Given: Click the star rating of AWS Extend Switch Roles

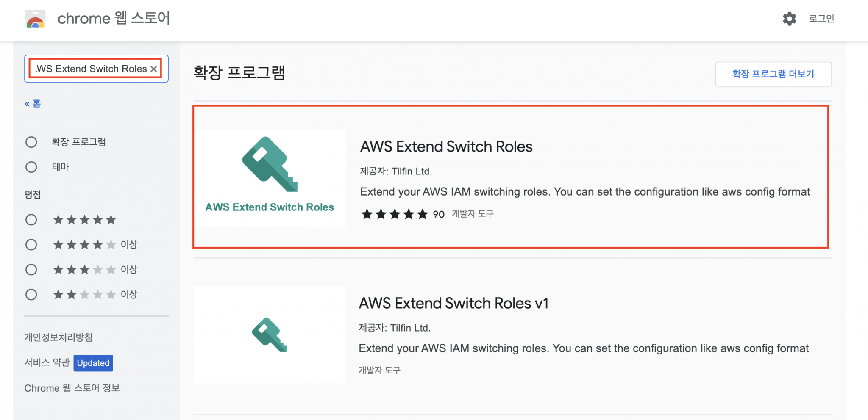Looking at the screenshot, I should 394,214.
